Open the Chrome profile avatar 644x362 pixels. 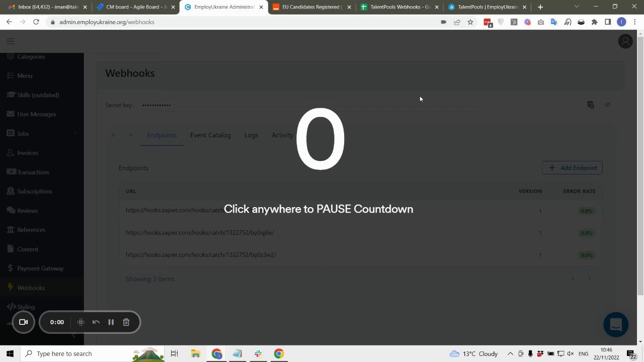click(x=621, y=22)
